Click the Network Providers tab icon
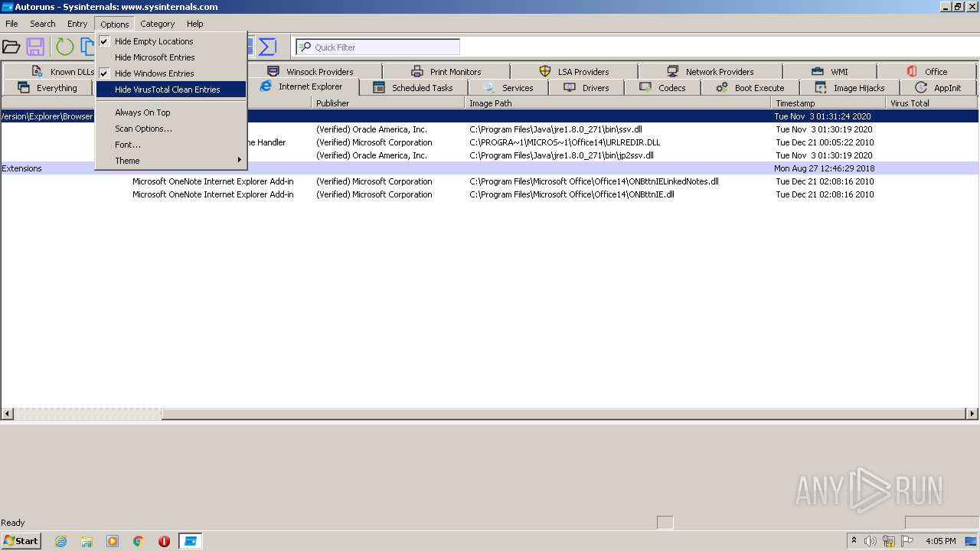 click(x=672, y=72)
